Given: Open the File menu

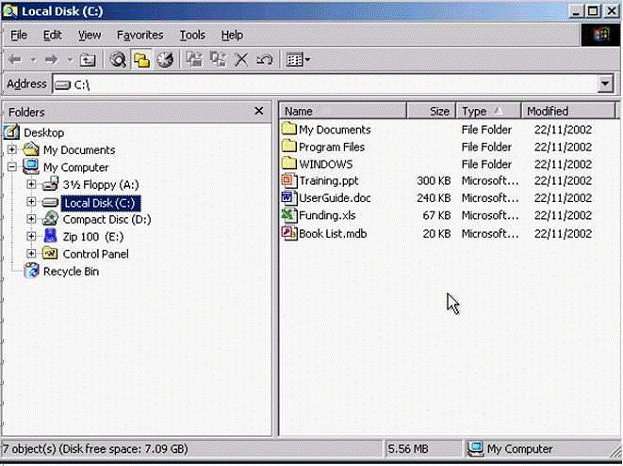Looking at the screenshot, I should [x=19, y=35].
